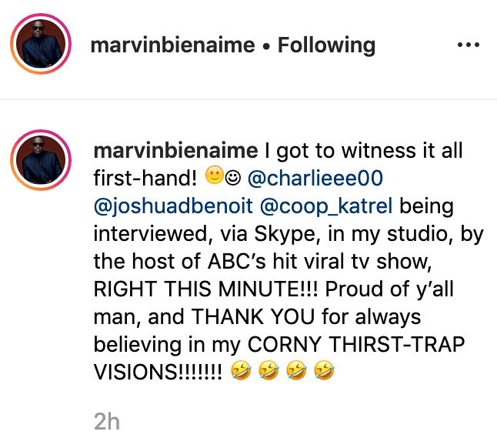Viewport: 497px width, 448px height.
Task: Open the three-dot more options menu
Action: pos(469,45)
